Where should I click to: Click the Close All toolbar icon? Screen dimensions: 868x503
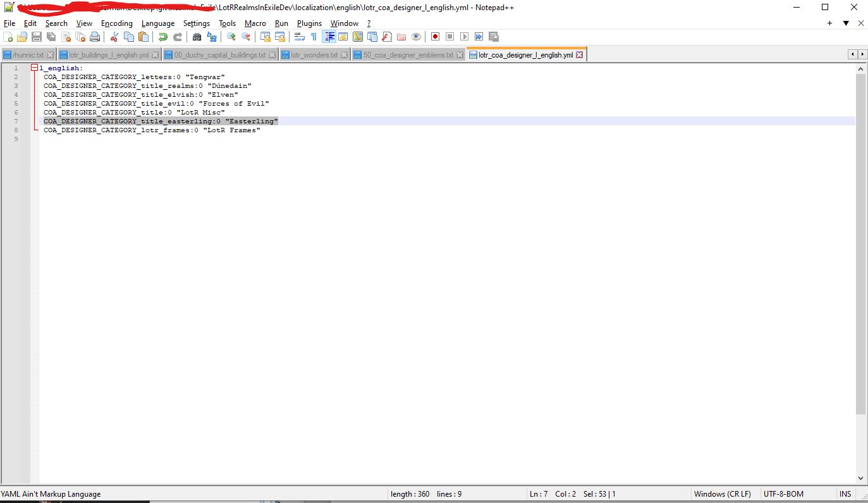(80, 37)
